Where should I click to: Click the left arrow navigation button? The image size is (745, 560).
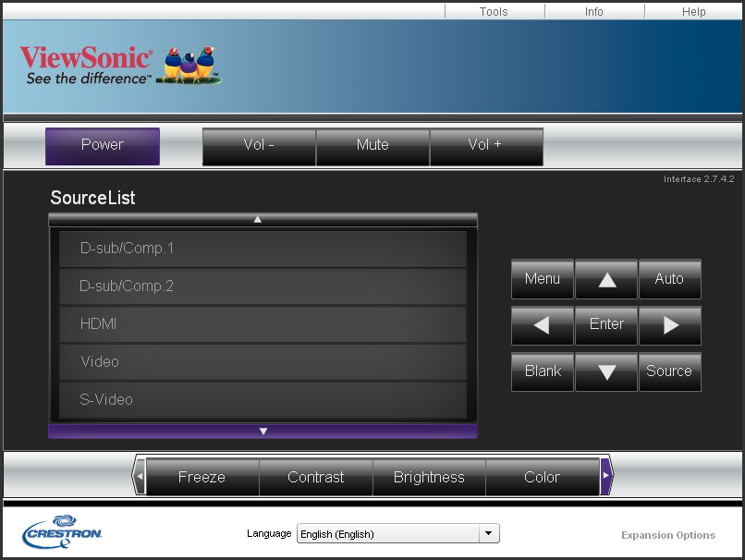tap(543, 325)
